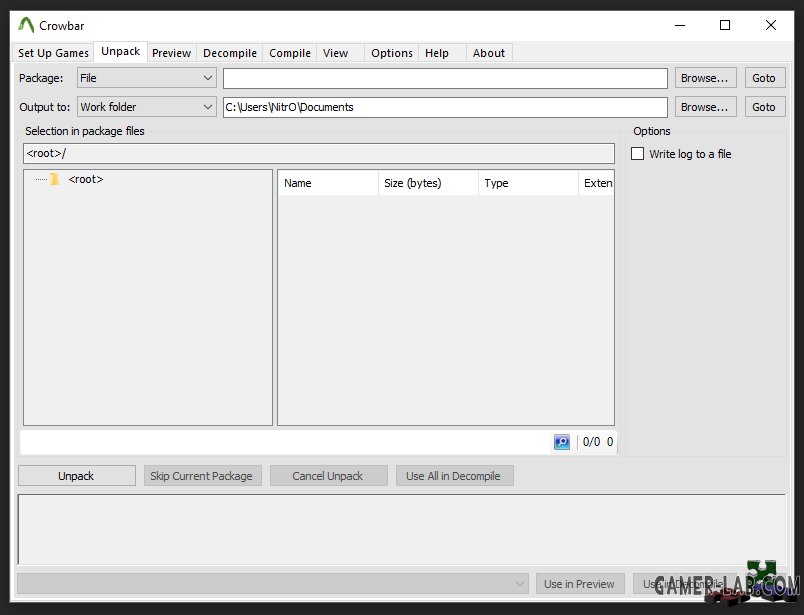Maximize the Crowbar window
804x615 pixels.
[725, 25]
